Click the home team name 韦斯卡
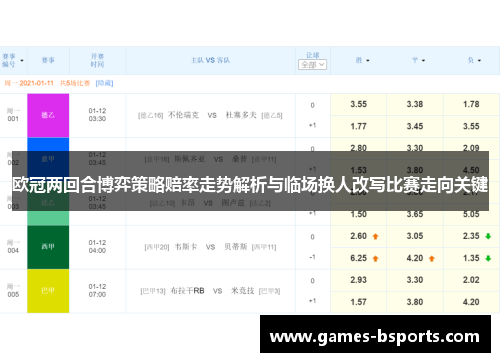This screenshot has width=500, height=362. pyautogui.click(x=186, y=247)
